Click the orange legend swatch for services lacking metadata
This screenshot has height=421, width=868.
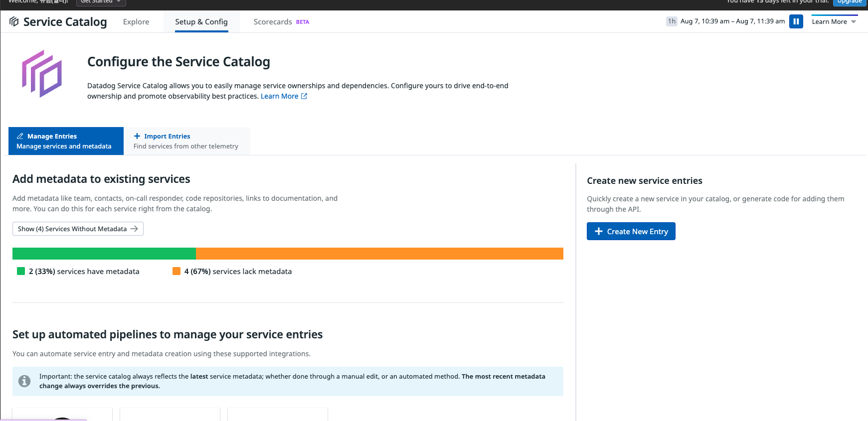tap(176, 271)
